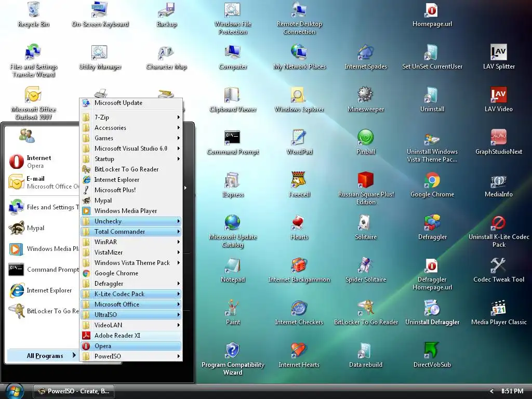This screenshot has height=399, width=532.
Task: Choose Microsoft Update in programs menu
Action: [x=131, y=103]
